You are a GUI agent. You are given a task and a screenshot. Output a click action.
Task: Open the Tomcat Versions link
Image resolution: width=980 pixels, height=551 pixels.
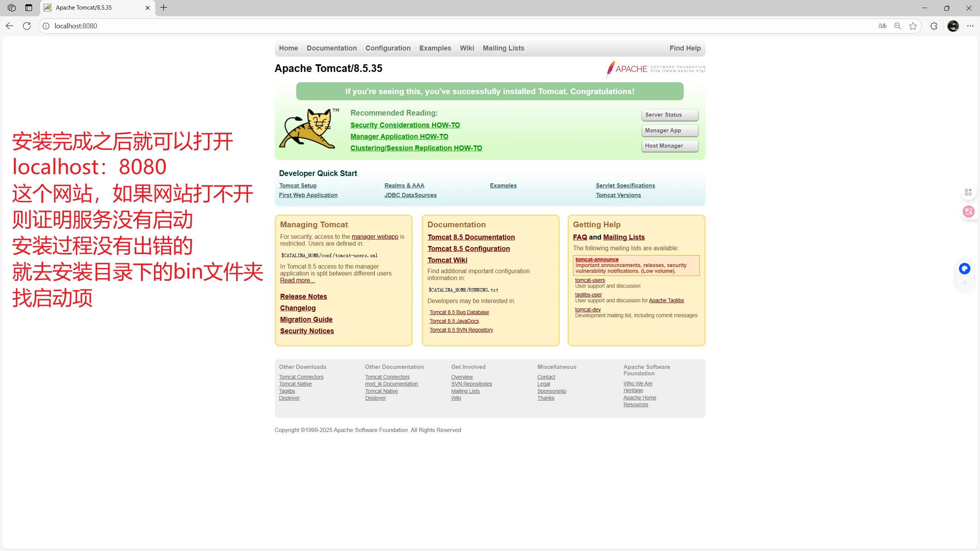coord(618,195)
